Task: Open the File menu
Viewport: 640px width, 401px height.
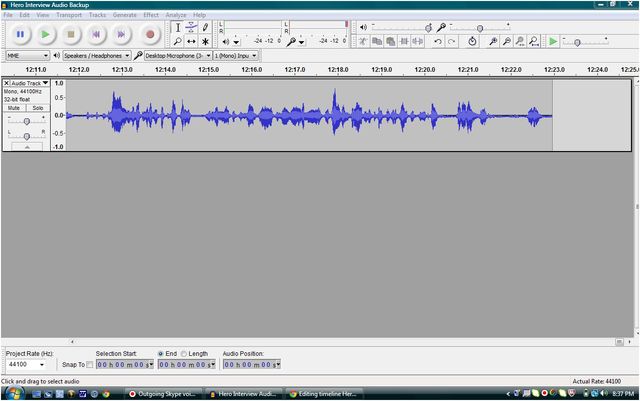Action: [8, 15]
